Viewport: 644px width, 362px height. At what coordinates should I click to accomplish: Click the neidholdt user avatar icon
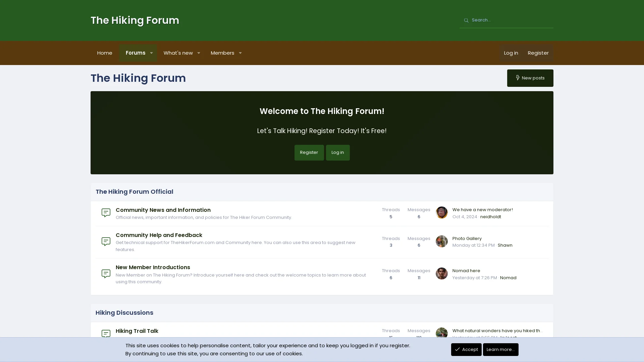(441, 213)
